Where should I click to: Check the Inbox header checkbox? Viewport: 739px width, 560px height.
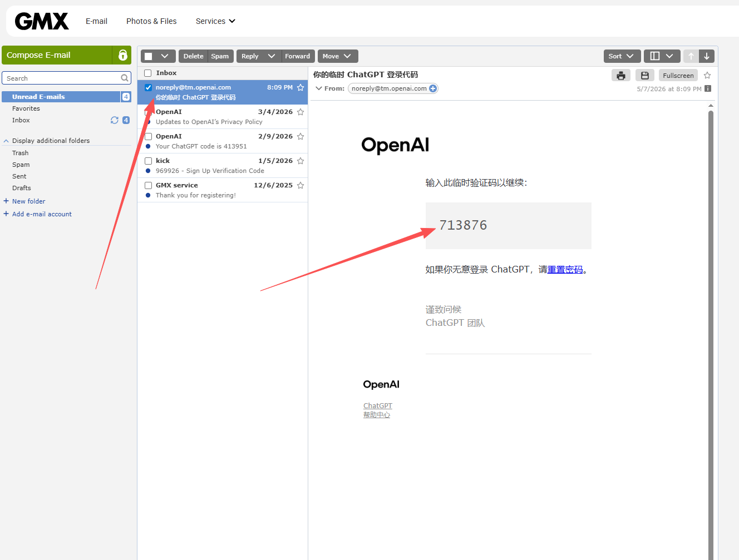[x=148, y=73]
